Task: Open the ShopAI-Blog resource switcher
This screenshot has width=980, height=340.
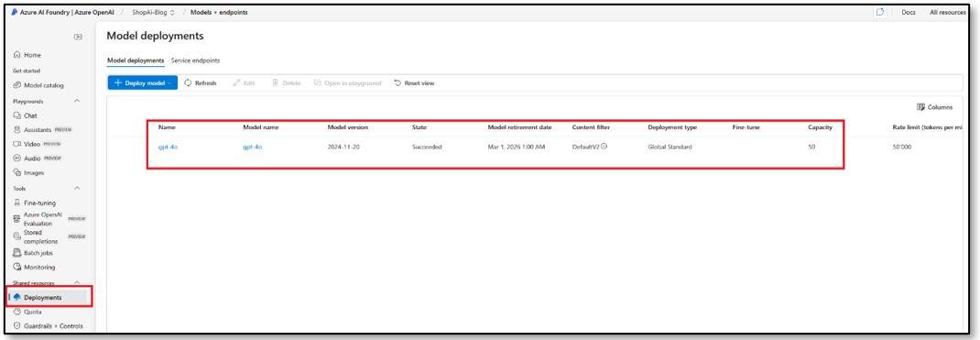Action: (153, 13)
